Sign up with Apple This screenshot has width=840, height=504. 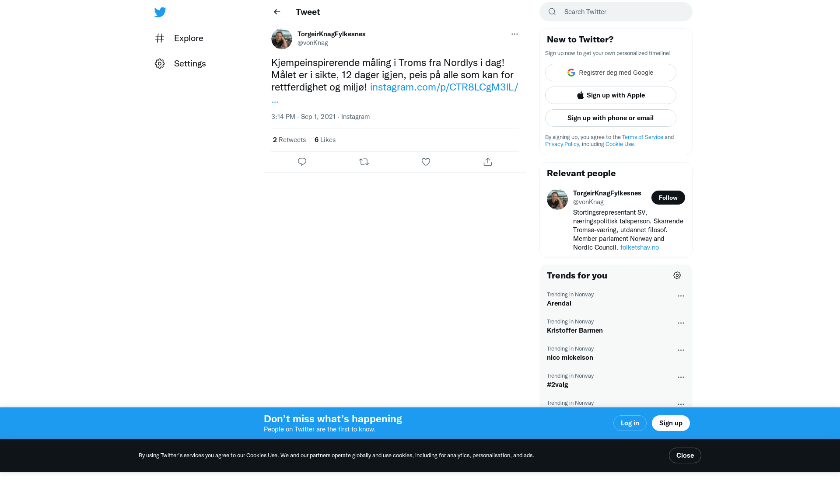point(611,95)
